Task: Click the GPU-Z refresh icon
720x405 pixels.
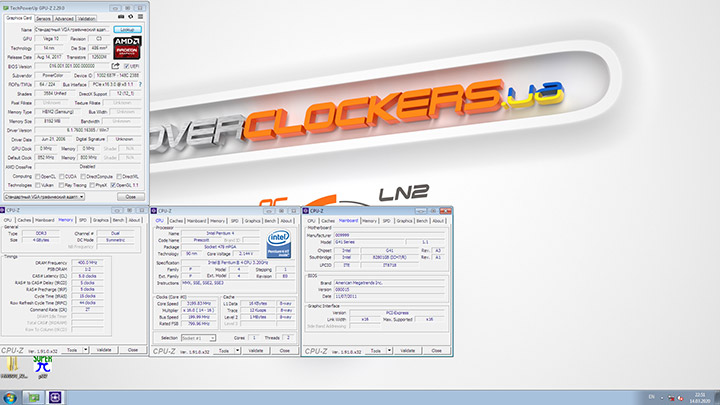Action: [131, 17]
